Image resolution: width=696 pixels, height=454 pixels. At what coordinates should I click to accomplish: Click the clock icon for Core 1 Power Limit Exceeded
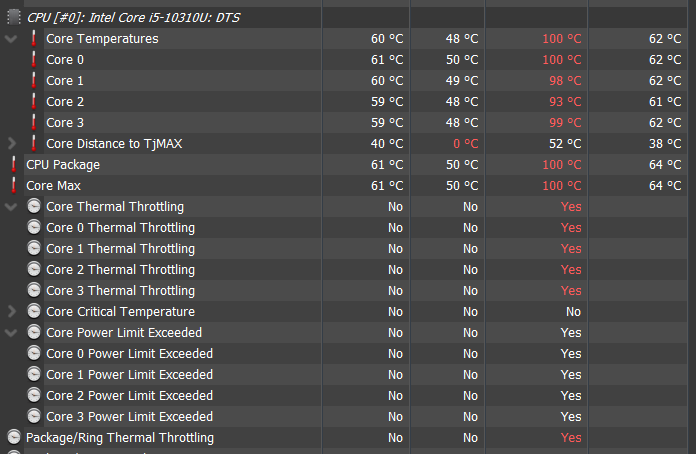coord(34,375)
